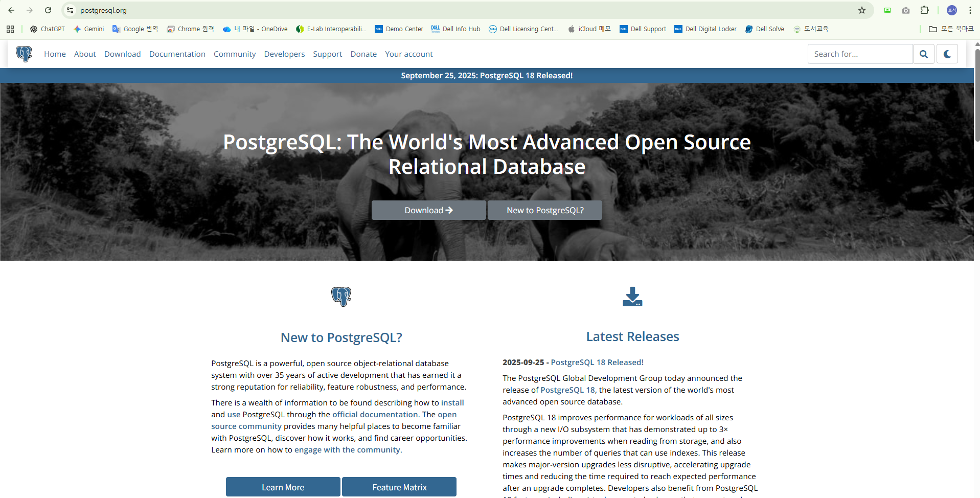Open PostgreSQL 18 Released! news link

[597, 363]
